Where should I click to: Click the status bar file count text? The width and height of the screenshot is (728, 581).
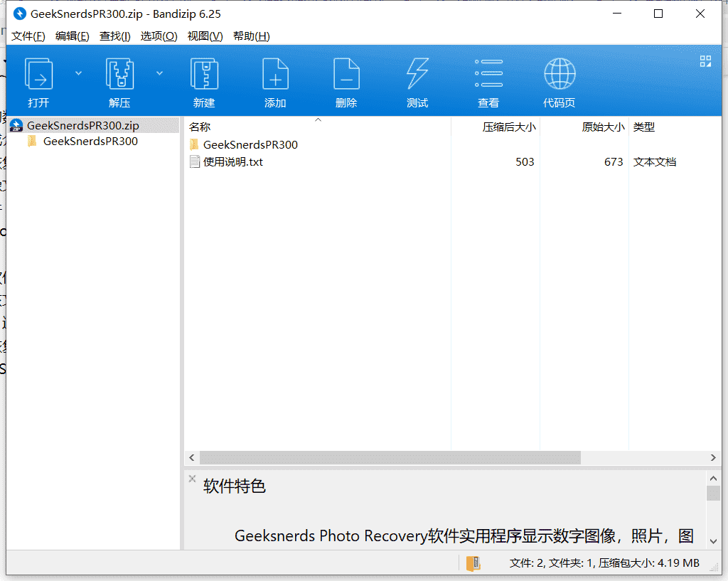click(x=604, y=563)
